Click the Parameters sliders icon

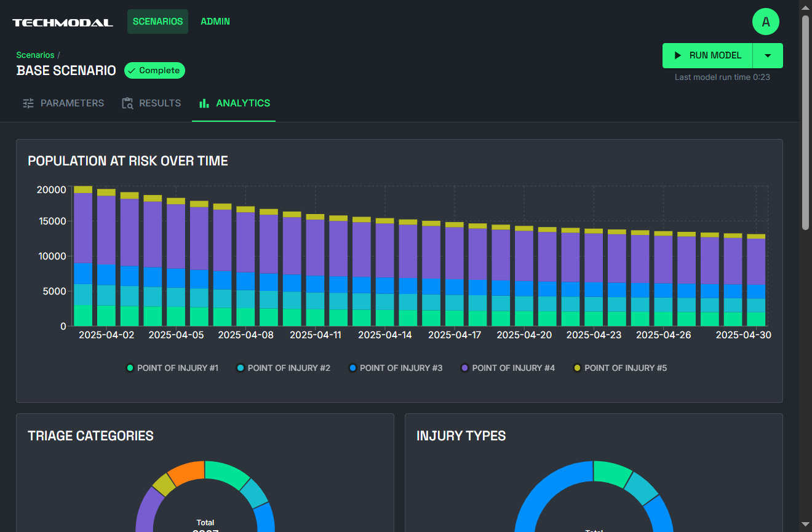[x=28, y=103]
